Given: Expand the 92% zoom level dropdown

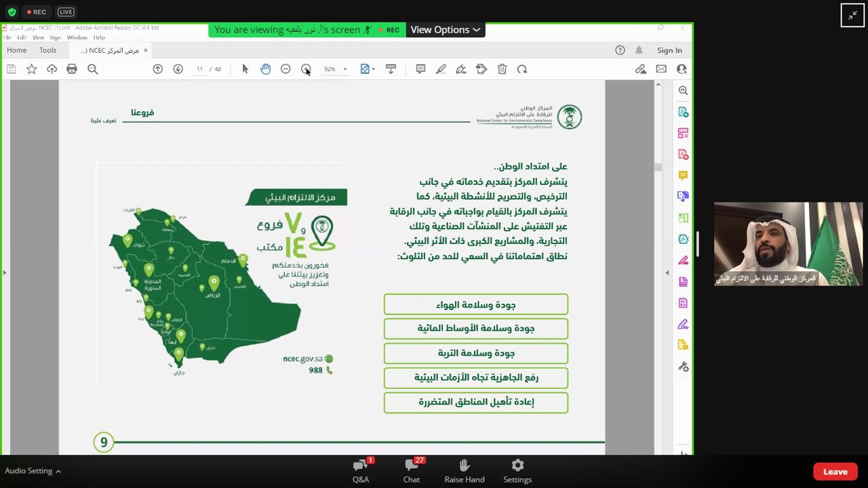Looking at the screenshot, I should pos(344,69).
